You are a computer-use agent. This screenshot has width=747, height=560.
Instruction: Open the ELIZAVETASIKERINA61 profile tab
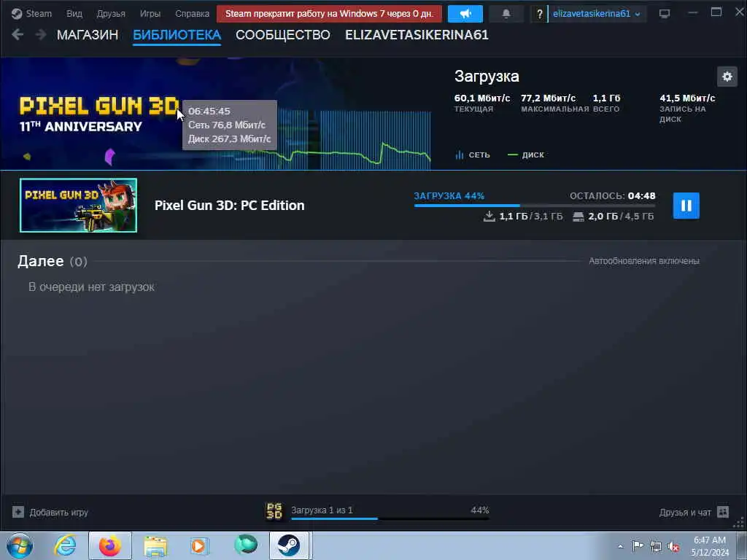click(x=417, y=35)
